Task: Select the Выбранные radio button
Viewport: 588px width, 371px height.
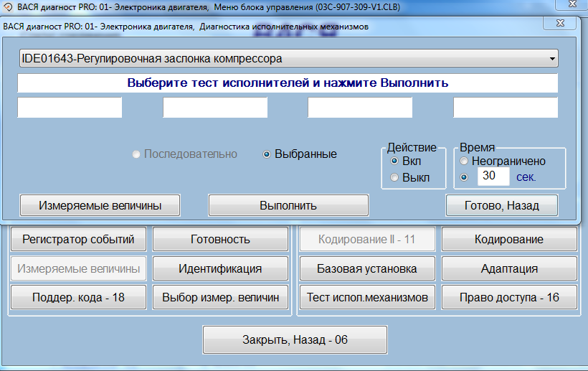Action: (267, 154)
